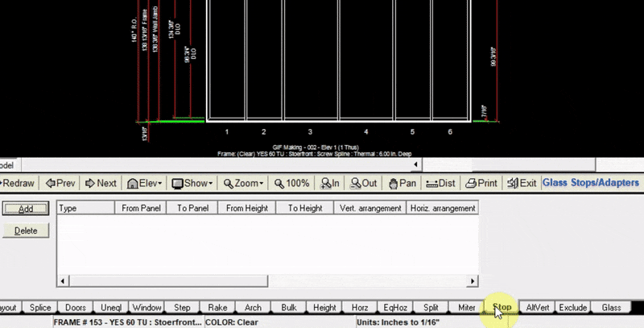Open the Elev dropdown in toolbar
The image size is (644, 328).
(x=145, y=183)
